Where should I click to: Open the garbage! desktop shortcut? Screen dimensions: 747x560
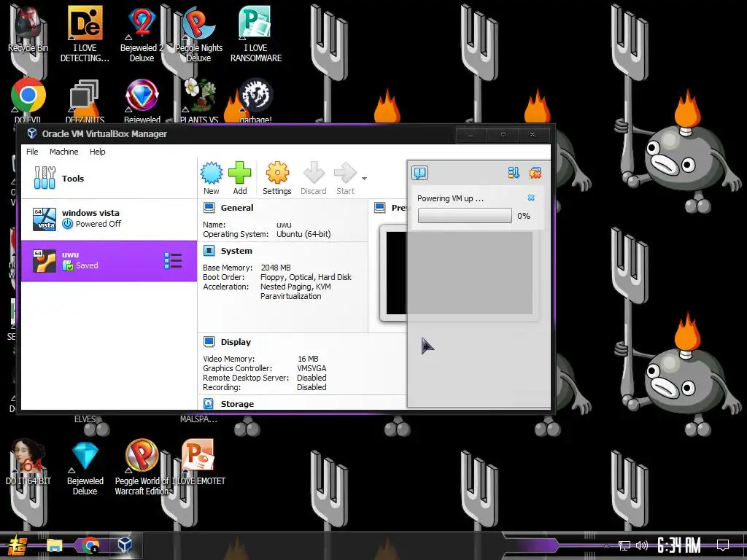tap(256, 100)
